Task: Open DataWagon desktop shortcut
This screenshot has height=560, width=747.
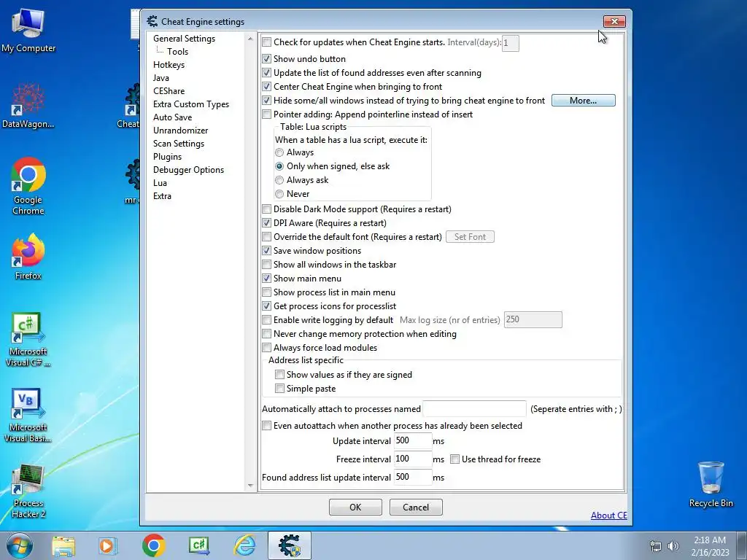Action: [x=28, y=106]
